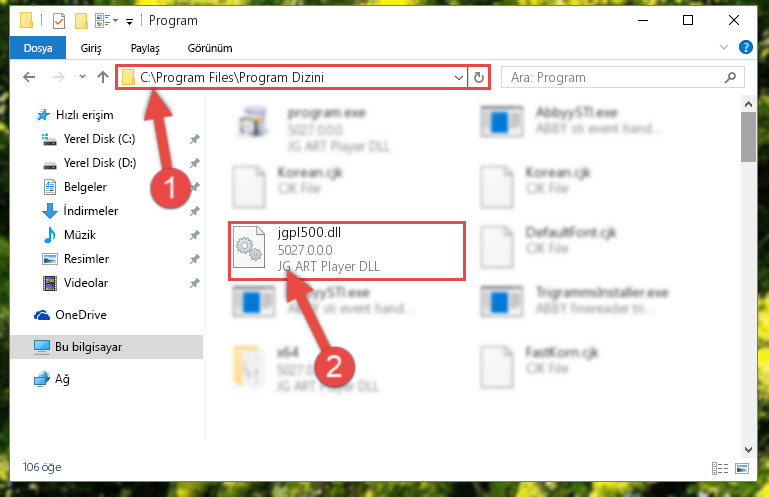Switch to large thumbnails view icon
769x497 pixels.
(x=742, y=468)
